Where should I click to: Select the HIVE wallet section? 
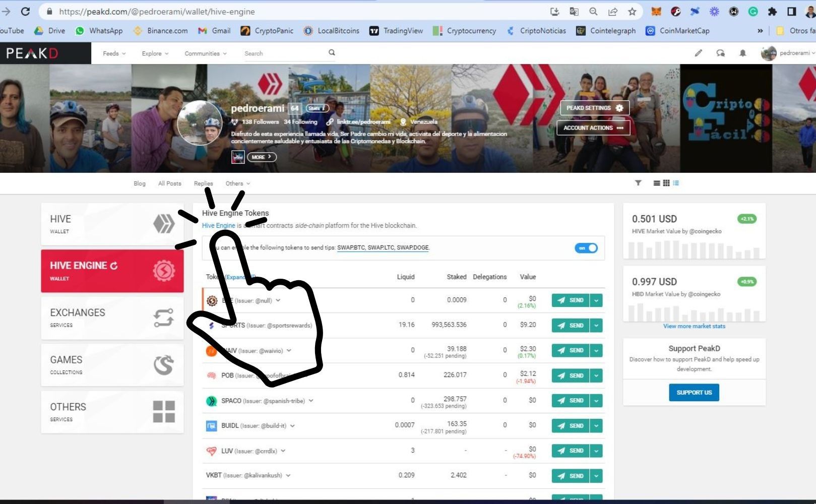click(x=112, y=224)
